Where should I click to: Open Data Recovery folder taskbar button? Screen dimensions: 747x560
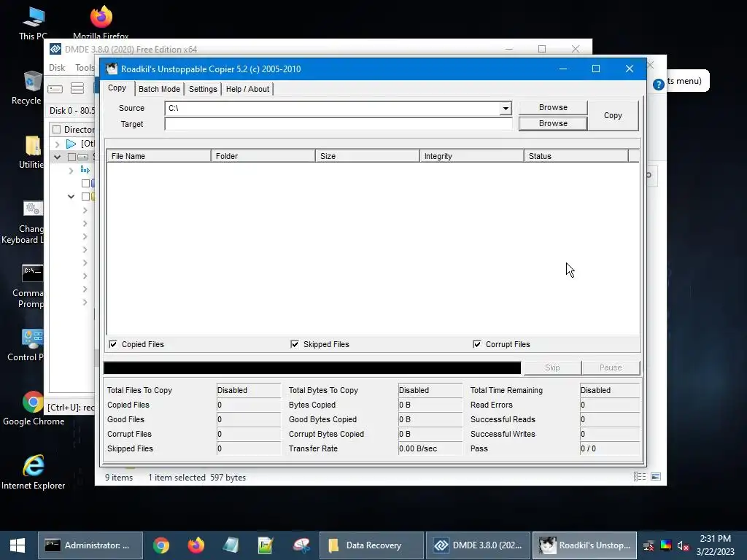tap(371, 545)
